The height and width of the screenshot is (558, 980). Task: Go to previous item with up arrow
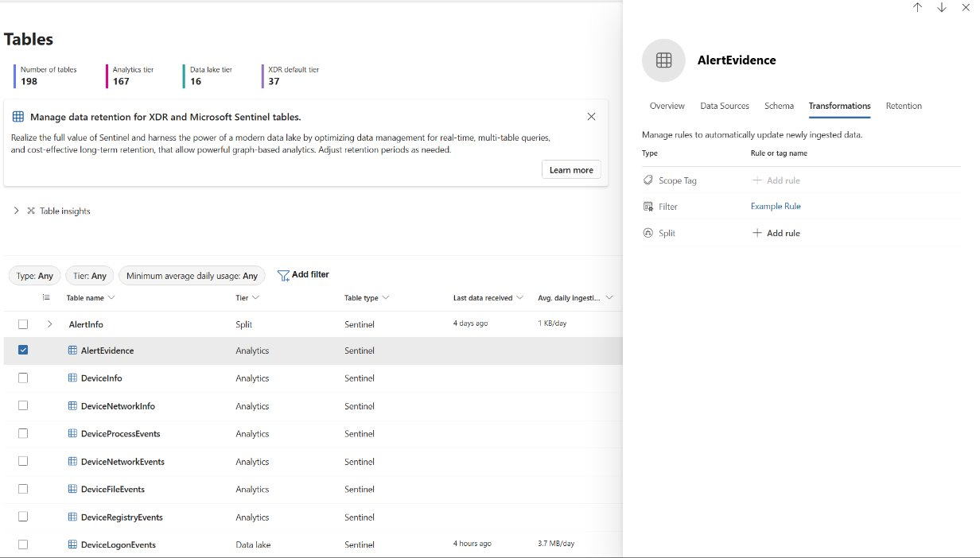[917, 7]
